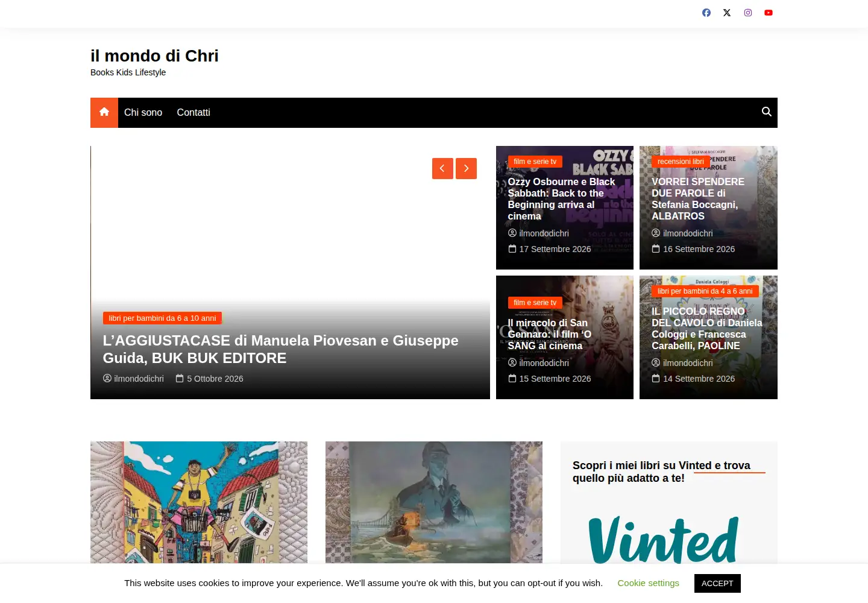Image resolution: width=868 pixels, height=603 pixels.
Task: Open the X (Twitter) profile icon
Action: coord(727,13)
